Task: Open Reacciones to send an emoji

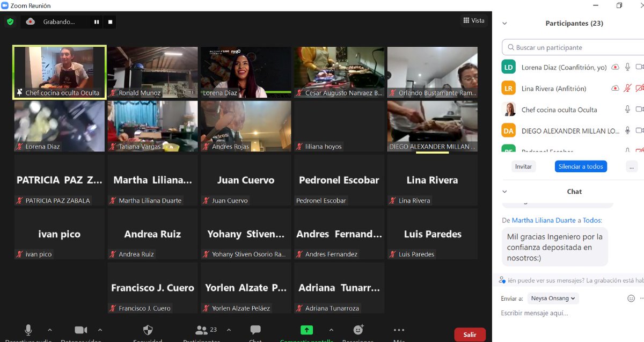Action: coord(358,329)
